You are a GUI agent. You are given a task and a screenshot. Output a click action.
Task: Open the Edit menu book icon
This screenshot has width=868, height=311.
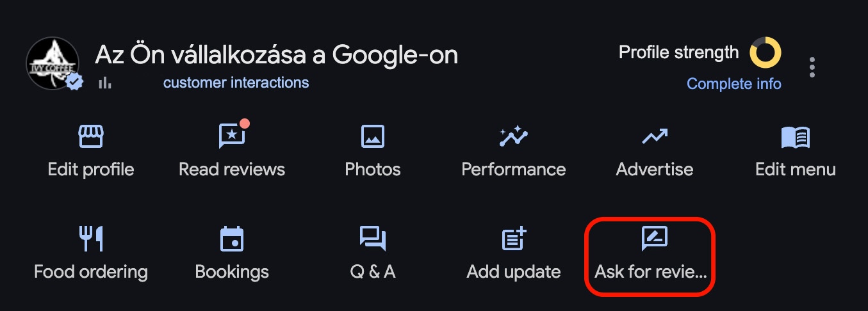pyautogui.click(x=796, y=137)
